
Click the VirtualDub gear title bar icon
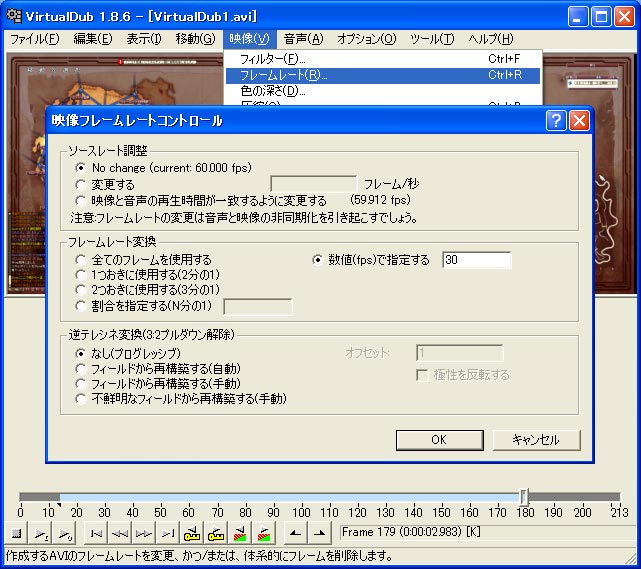[x=14, y=16]
